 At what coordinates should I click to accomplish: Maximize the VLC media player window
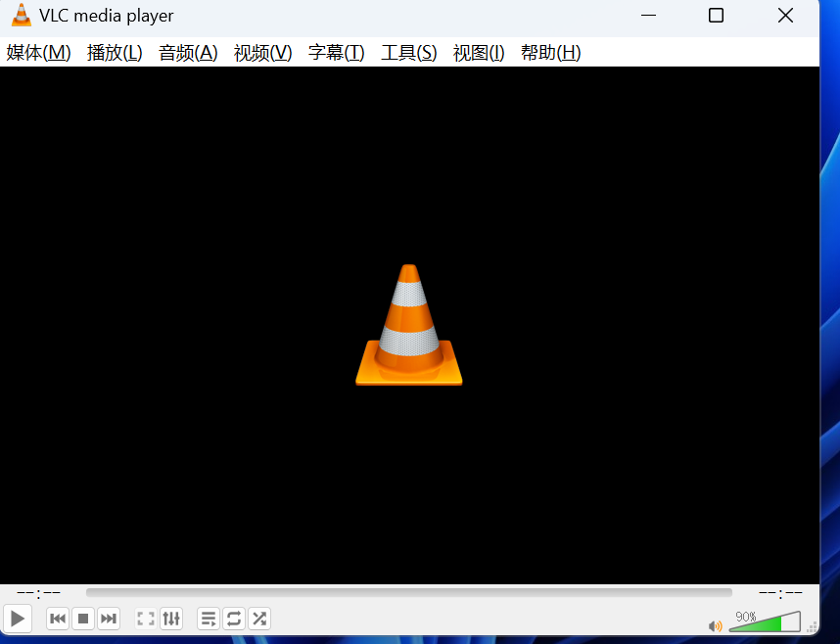pos(717,16)
